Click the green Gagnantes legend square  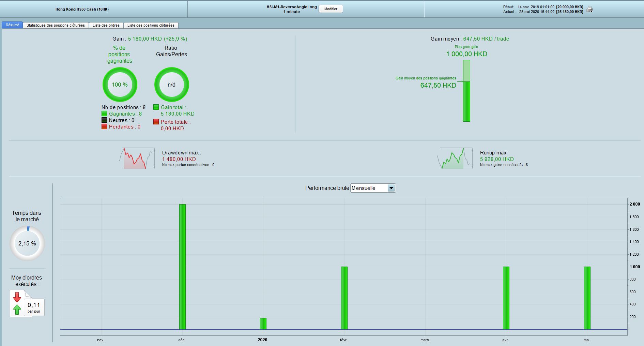(104, 114)
